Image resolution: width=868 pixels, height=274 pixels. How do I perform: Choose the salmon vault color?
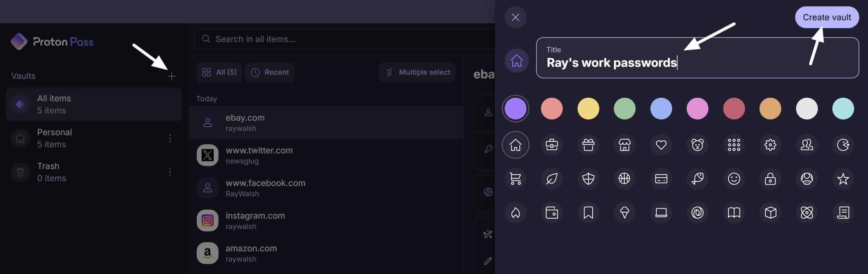(552, 109)
